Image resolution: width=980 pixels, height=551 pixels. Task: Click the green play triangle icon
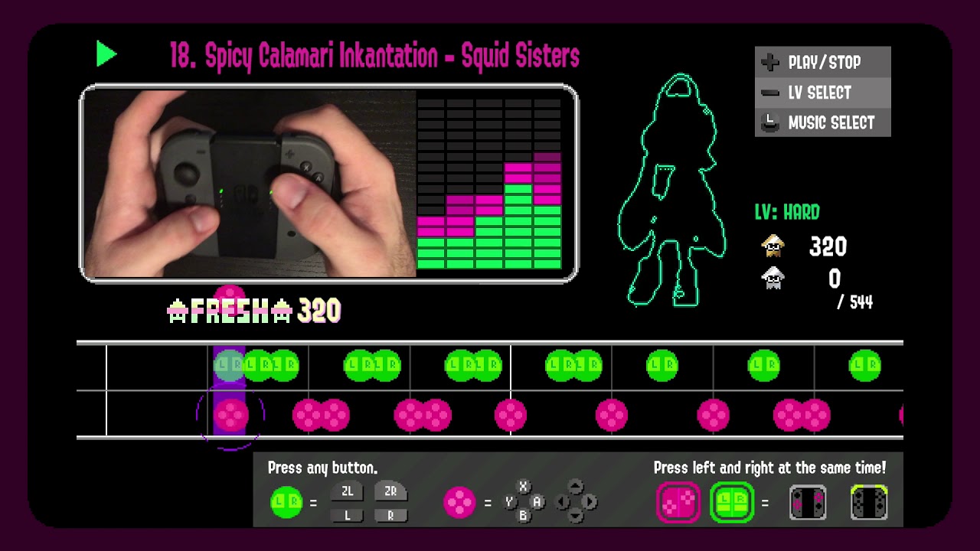[x=106, y=54]
